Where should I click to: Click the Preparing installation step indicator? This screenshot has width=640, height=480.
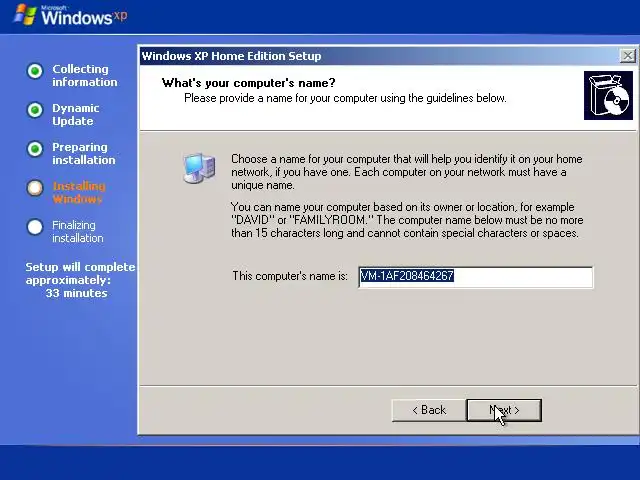tap(35, 149)
